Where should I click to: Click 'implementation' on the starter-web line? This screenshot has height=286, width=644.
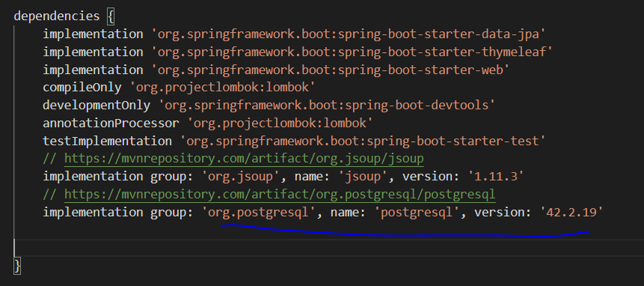[93, 70]
